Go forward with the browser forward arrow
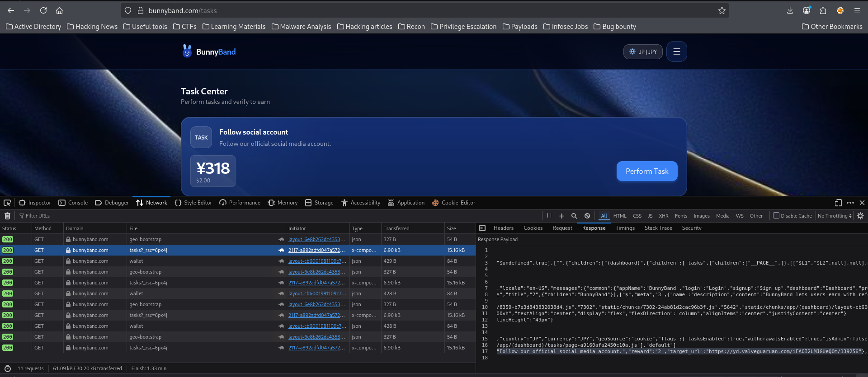868x377 pixels. pyautogui.click(x=27, y=10)
